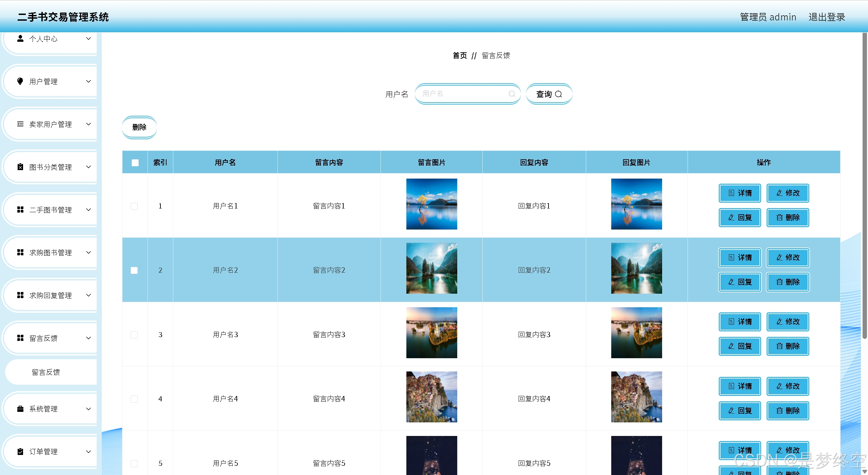
Task: Click the magnifier icon inside the 用户名 search field
Action: (x=512, y=94)
